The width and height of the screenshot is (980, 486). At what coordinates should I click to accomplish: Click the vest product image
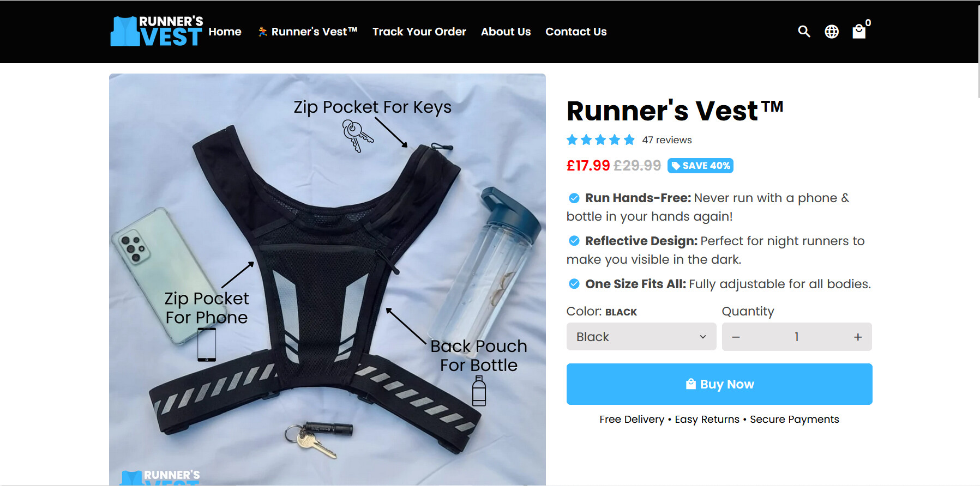click(327, 279)
